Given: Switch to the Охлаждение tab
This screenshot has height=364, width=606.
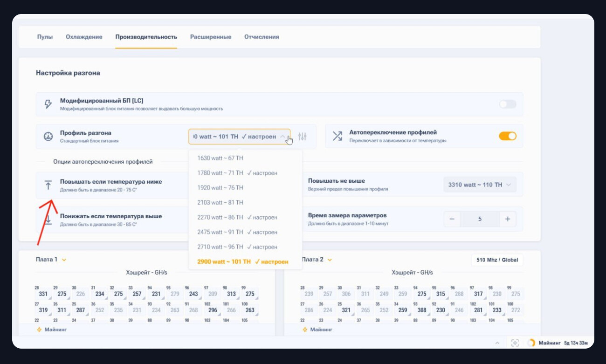Looking at the screenshot, I should 84,37.
